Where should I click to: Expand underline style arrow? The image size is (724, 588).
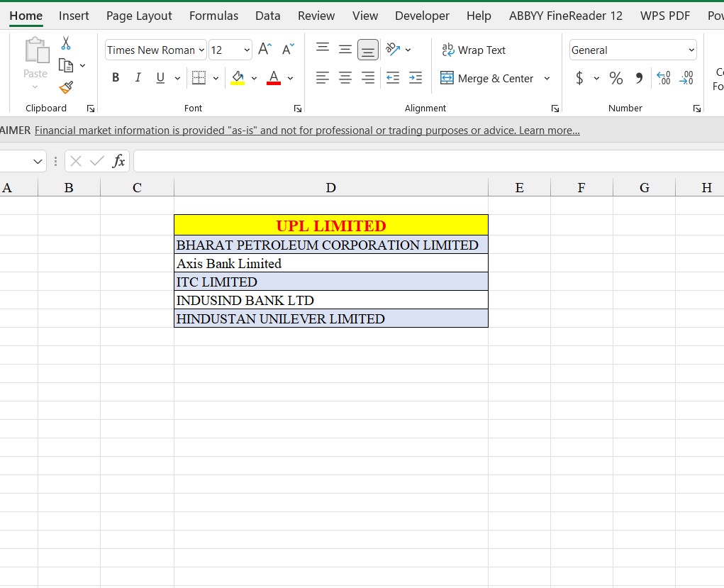point(177,78)
